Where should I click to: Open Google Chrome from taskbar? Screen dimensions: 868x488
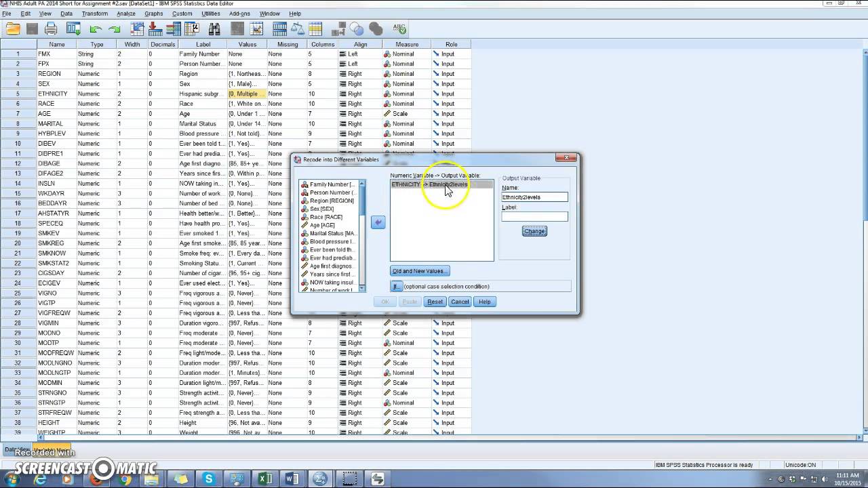125,479
